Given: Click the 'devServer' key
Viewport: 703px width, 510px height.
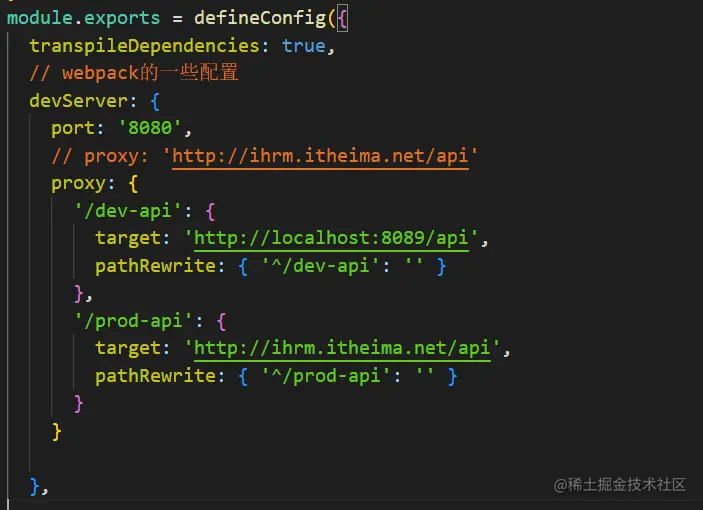Looking at the screenshot, I should tap(79, 101).
